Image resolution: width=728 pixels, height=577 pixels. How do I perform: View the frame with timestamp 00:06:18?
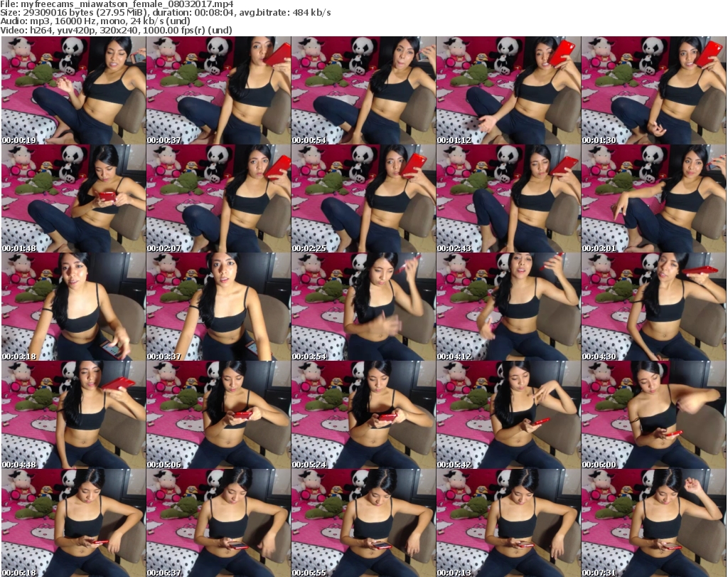[x=74, y=524]
